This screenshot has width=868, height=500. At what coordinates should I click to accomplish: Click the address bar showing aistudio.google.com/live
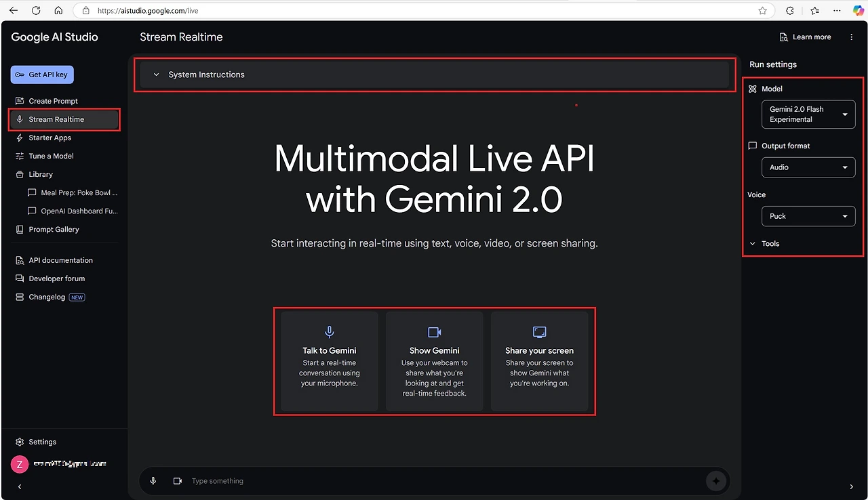pyautogui.click(x=424, y=11)
